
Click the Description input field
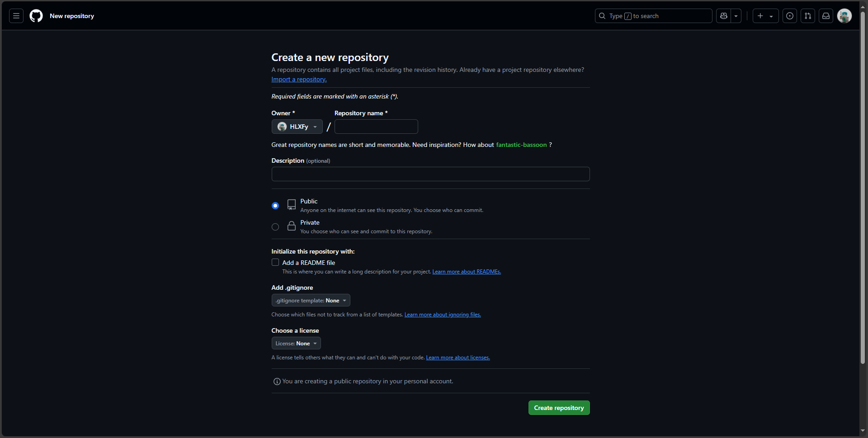coord(430,174)
